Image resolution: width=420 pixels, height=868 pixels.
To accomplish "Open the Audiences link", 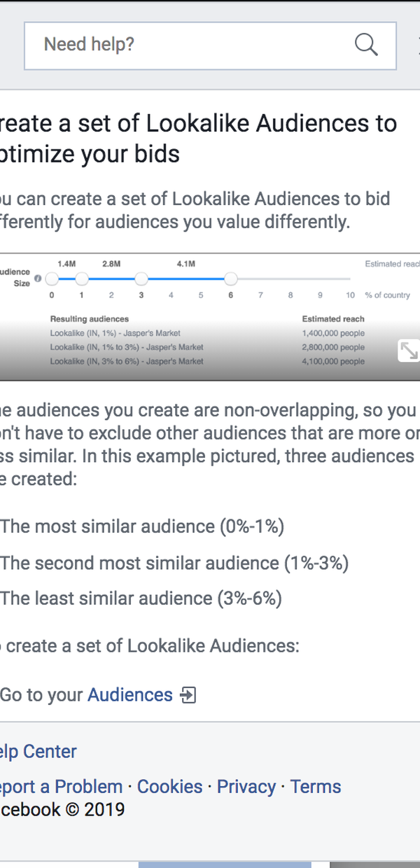I will point(130,695).
